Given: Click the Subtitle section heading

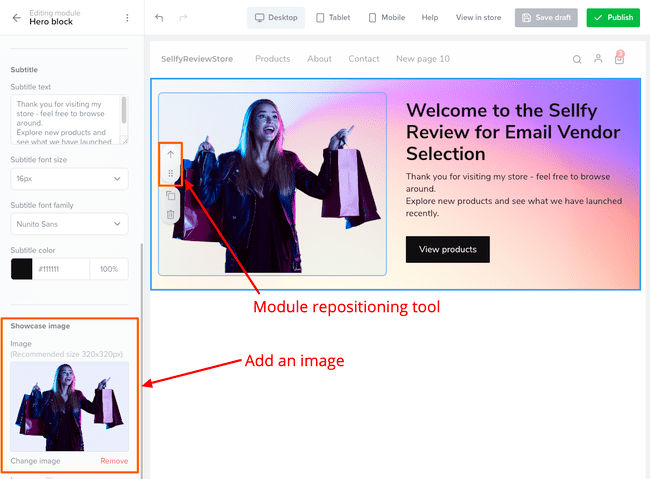Looking at the screenshot, I should 24,70.
